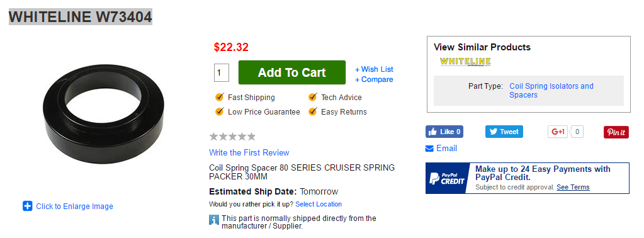Click the PayPal Credit logo banner
The height and width of the screenshot is (238, 644).
coord(446,178)
